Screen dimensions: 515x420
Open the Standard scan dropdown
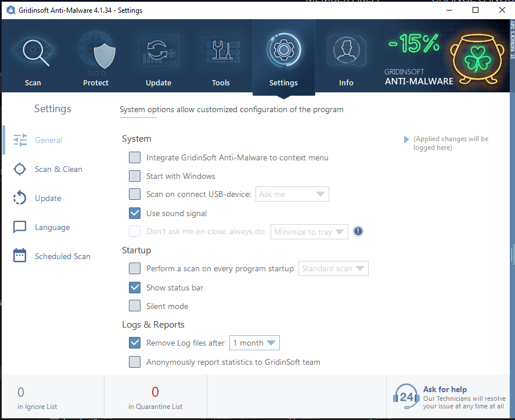tap(333, 268)
